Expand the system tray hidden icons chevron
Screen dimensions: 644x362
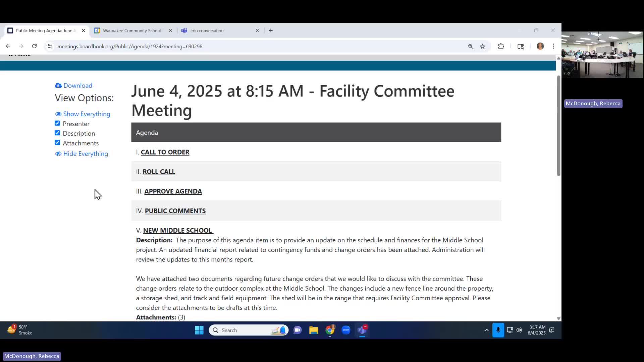pos(486,330)
